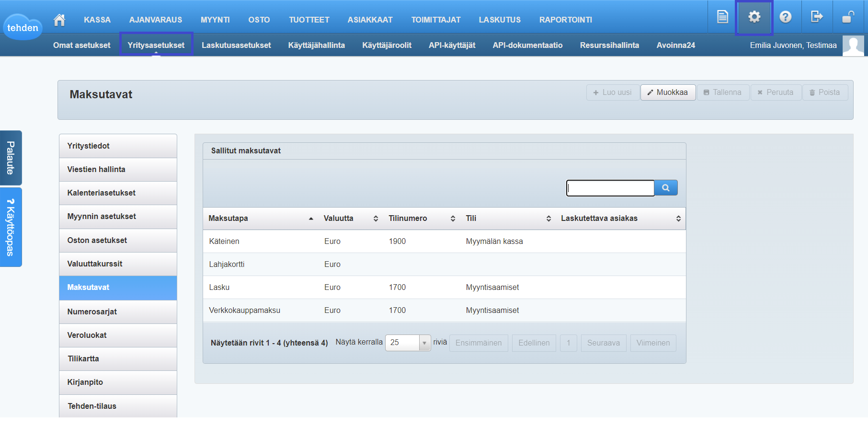868x427 pixels.
Task: Open settings gear icon in header
Action: click(x=754, y=17)
